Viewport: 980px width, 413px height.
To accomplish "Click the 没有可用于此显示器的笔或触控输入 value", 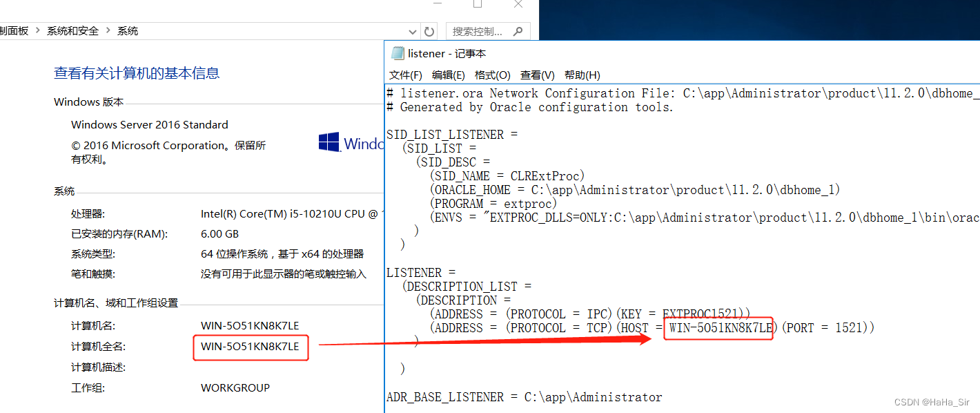I will pyautogui.click(x=284, y=274).
